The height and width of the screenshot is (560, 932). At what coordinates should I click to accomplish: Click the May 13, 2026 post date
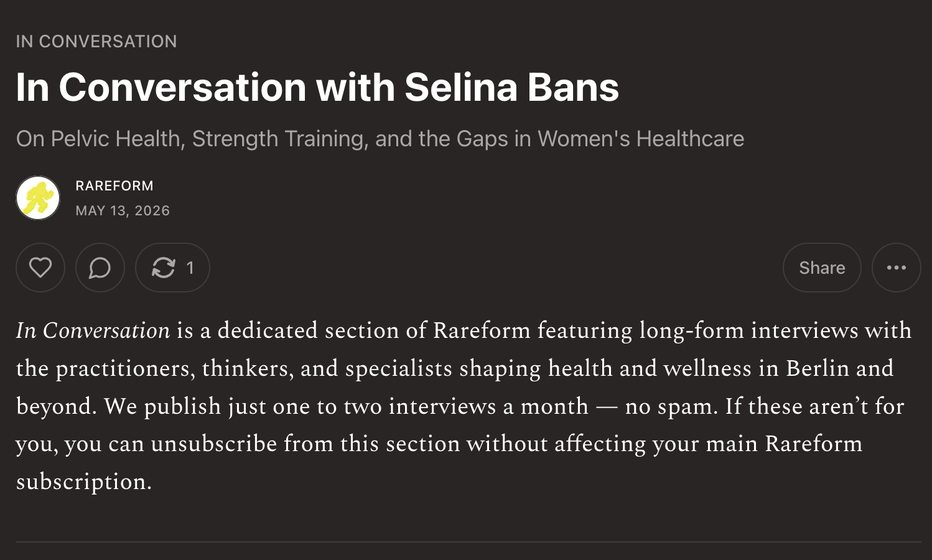(123, 211)
